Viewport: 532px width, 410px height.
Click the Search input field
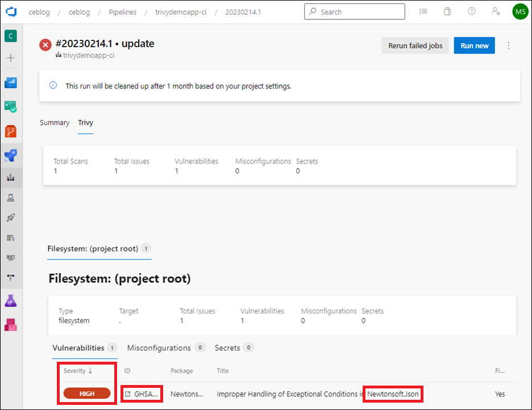[354, 12]
